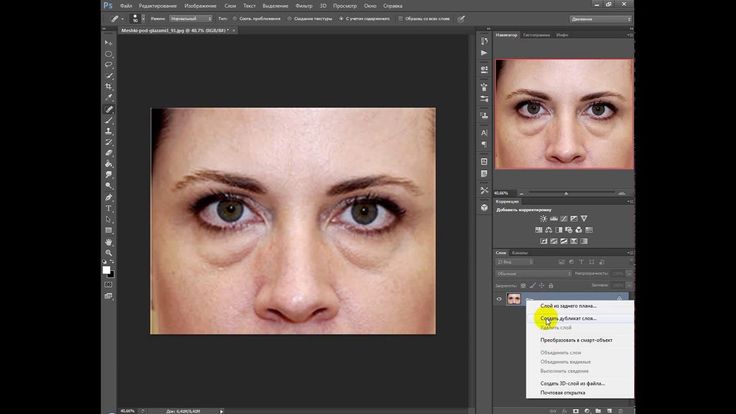Open the workspace switcher dropdown
The width and height of the screenshot is (736, 414).
600,19
